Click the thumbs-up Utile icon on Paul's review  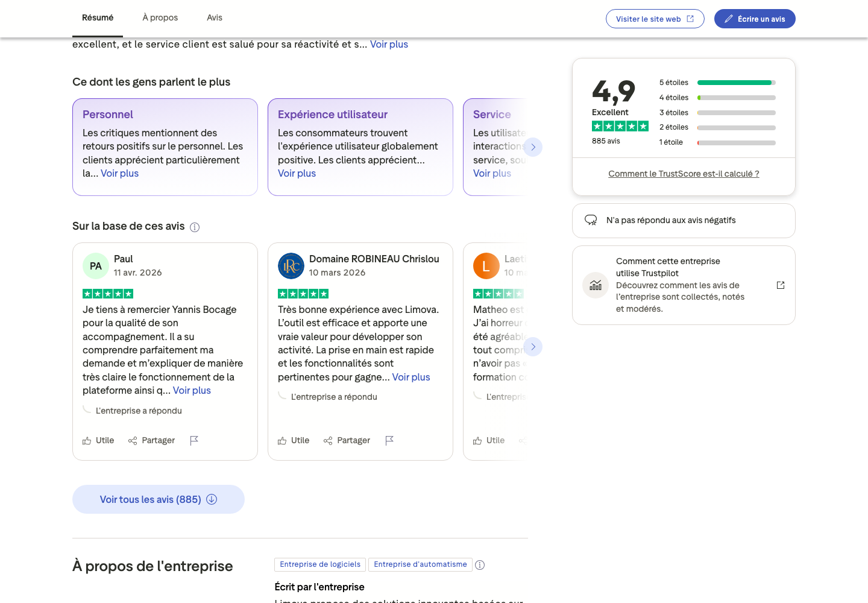(86, 440)
